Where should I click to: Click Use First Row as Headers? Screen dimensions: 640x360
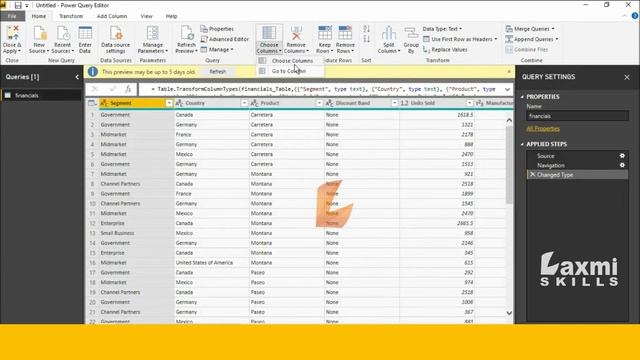click(460, 39)
